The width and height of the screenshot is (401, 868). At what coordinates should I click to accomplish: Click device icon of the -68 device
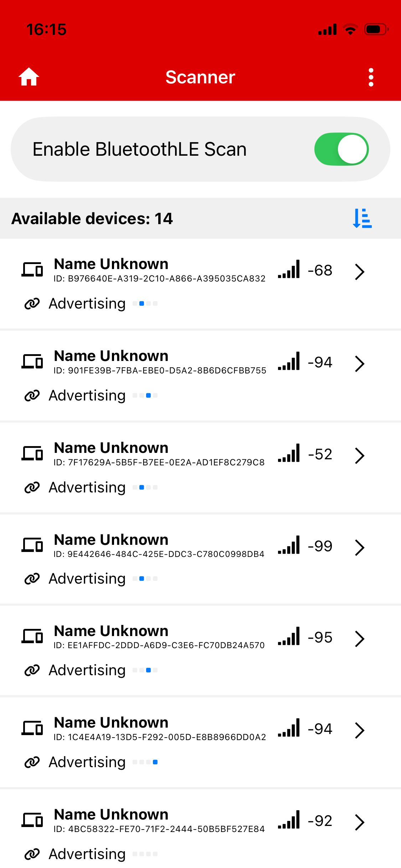(32, 270)
